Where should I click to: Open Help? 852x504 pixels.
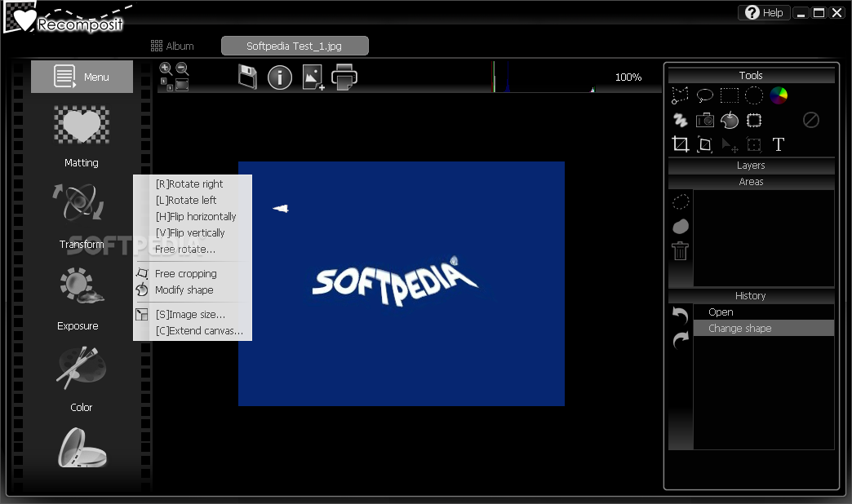point(763,12)
